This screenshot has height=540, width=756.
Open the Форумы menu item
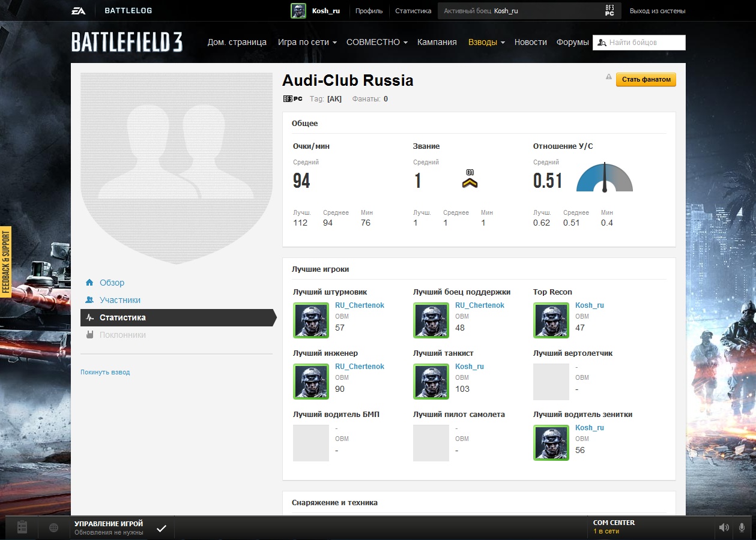pos(573,42)
